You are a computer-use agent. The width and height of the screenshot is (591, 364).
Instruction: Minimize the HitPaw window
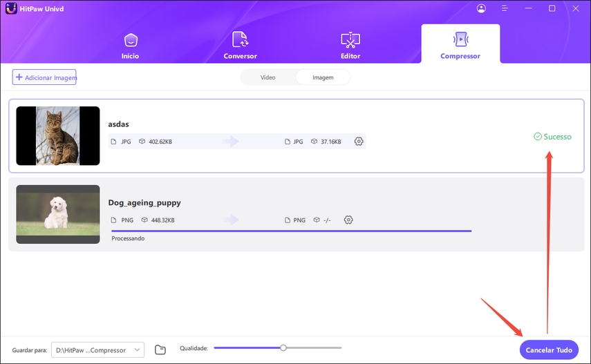(528, 8)
